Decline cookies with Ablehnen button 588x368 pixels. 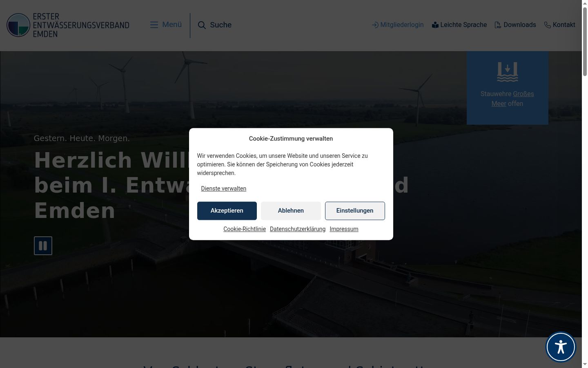[291, 211]
